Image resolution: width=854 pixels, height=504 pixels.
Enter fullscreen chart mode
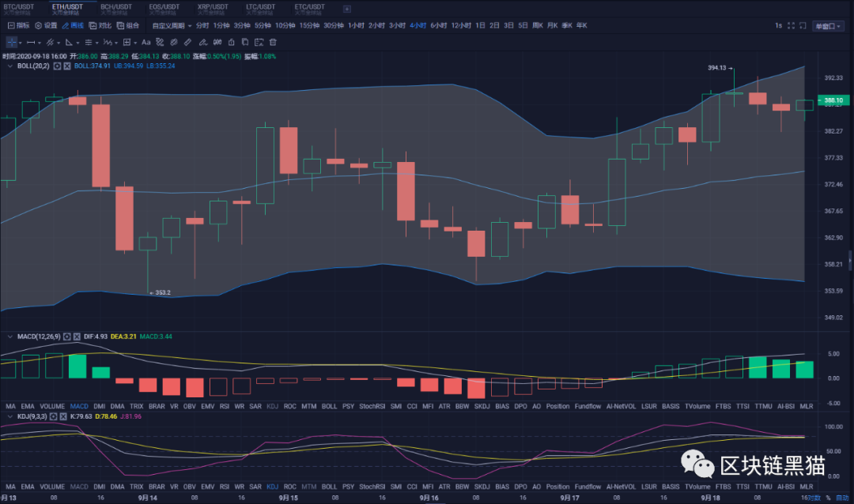click(792, 25)
